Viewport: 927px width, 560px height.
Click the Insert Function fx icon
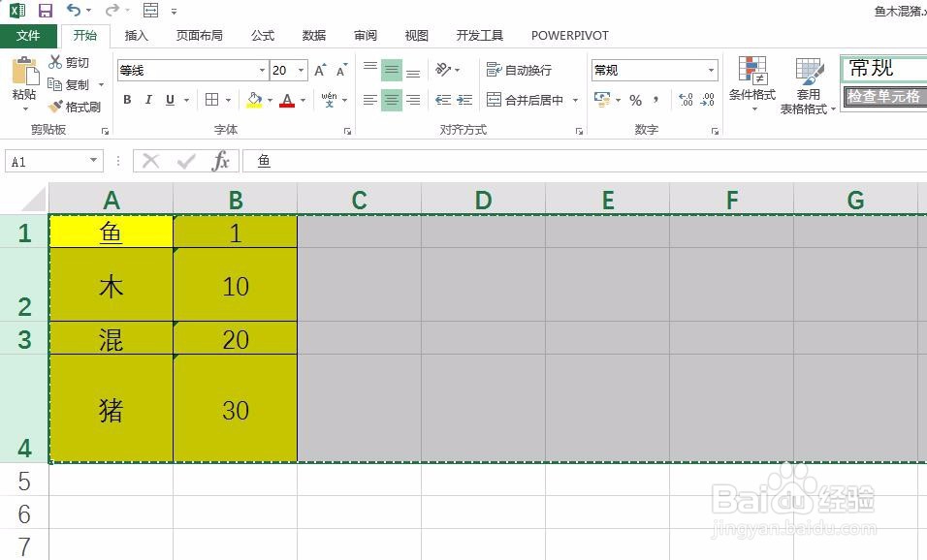pyautogui.click(x=220, y=161)
